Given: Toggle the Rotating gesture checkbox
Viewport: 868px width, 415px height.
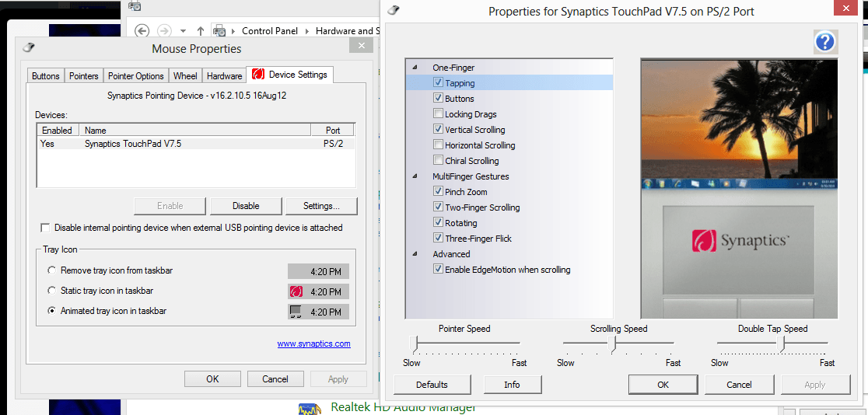Looking at the screenshot, I should click(x=438, y=223).
